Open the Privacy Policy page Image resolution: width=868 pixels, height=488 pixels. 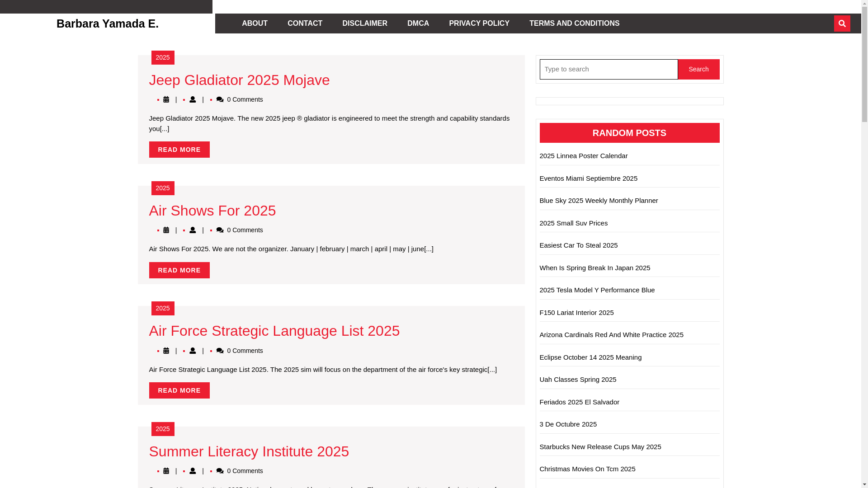(x=479, y=23)
